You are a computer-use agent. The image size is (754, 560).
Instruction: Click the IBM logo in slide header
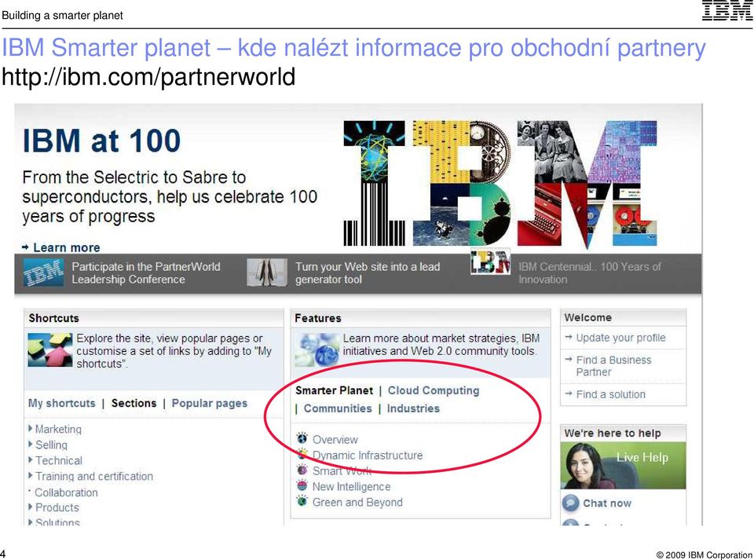pos(727,10)
